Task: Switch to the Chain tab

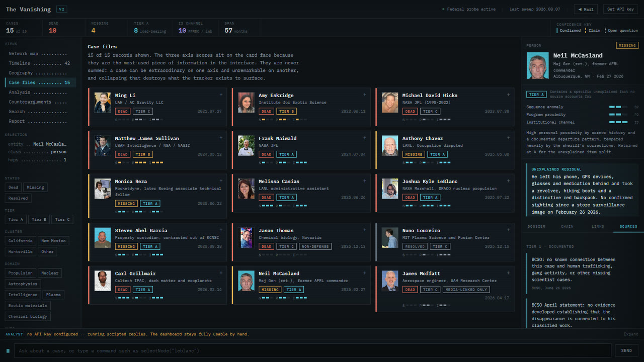Action: pos(567,227)
